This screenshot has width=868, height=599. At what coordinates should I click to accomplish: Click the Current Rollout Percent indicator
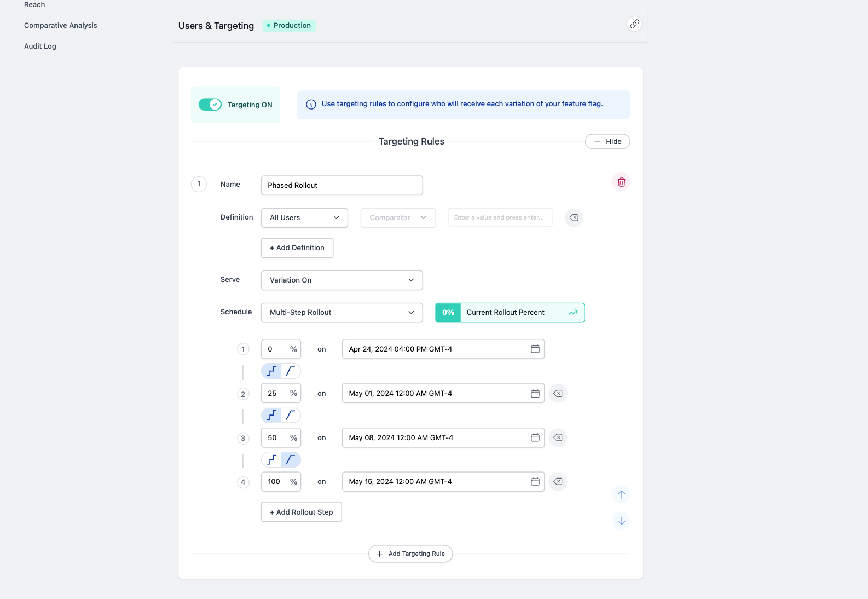(510, 313)
